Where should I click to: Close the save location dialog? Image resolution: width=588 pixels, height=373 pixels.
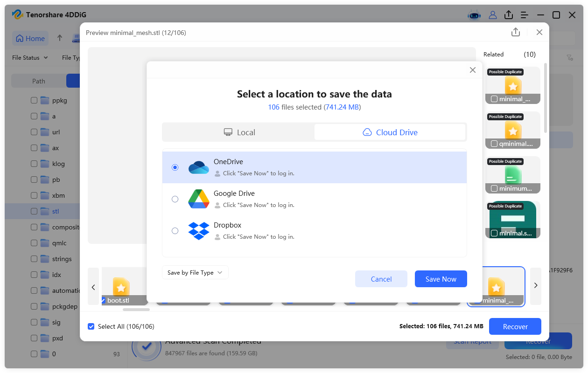click(x=473, y=70)
